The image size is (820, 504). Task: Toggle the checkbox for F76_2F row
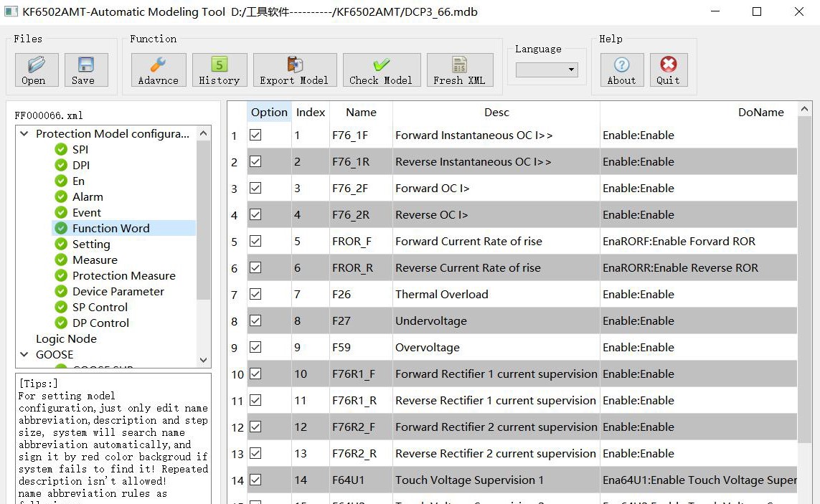[x=255, y=188]
